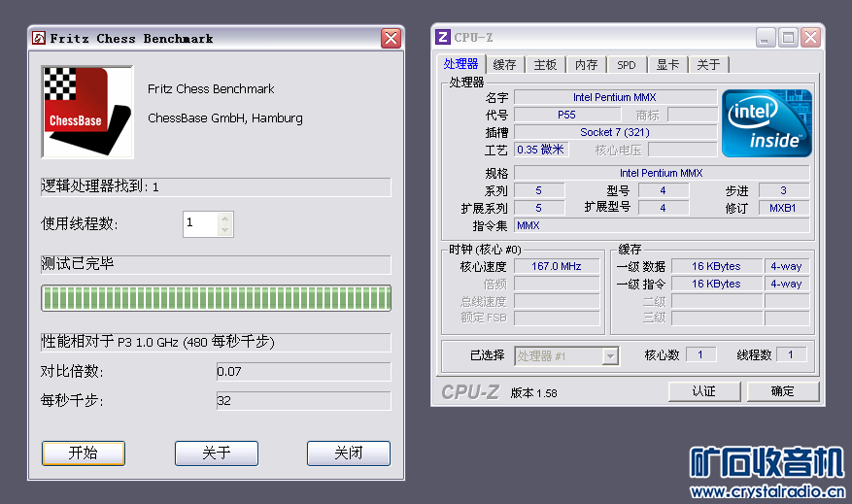Open the SPD tab
Screen dimensions: 852x504
click(x=627, y=65)
